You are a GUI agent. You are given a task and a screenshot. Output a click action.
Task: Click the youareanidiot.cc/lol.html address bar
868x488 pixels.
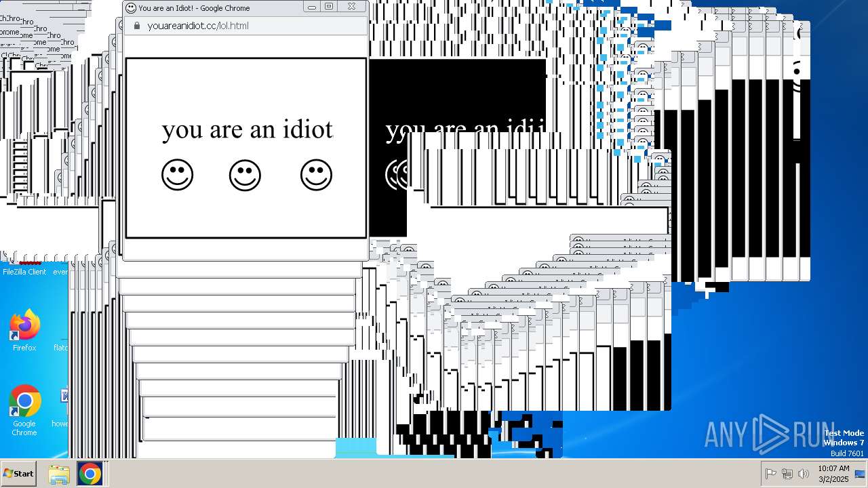pos(246,26)
